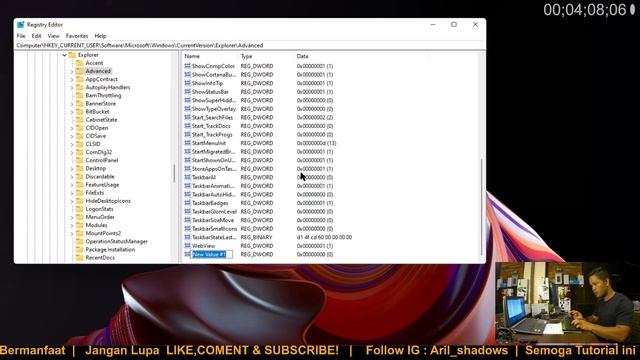Select the StoreAppsOnTas... value
This screenshot has width=640, height=360.
point(214,169)
